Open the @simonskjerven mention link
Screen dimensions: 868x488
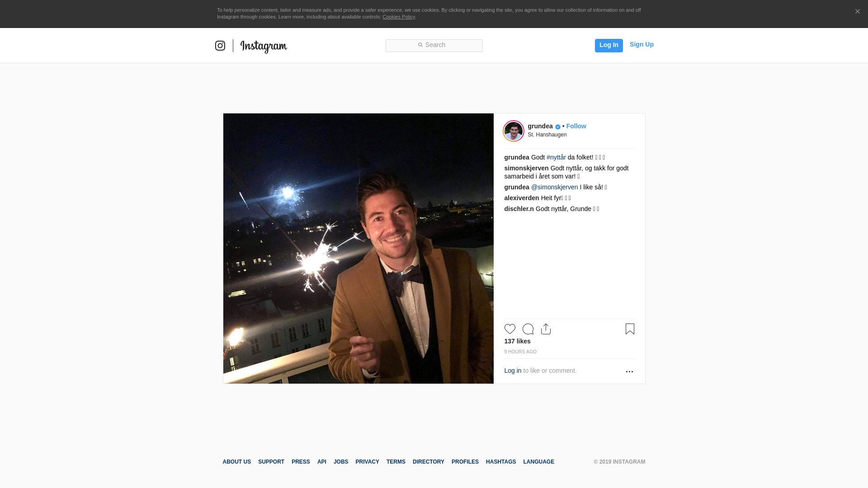(x=554, y=187)
